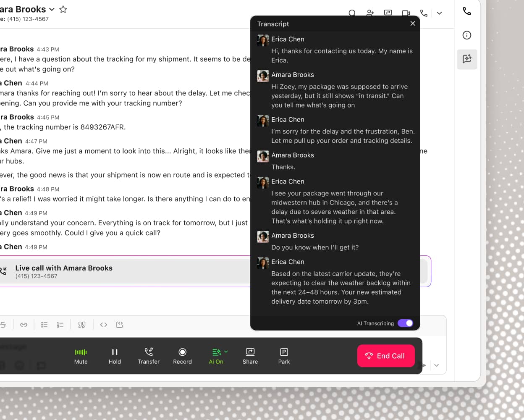
Task: Select the 'Do you know when I'll get it?' line
Action: pos(315,247)
